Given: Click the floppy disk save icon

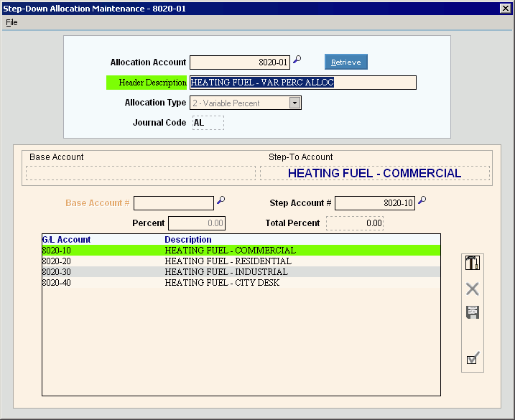Looking at the screenshot, I should click(473, 312).
